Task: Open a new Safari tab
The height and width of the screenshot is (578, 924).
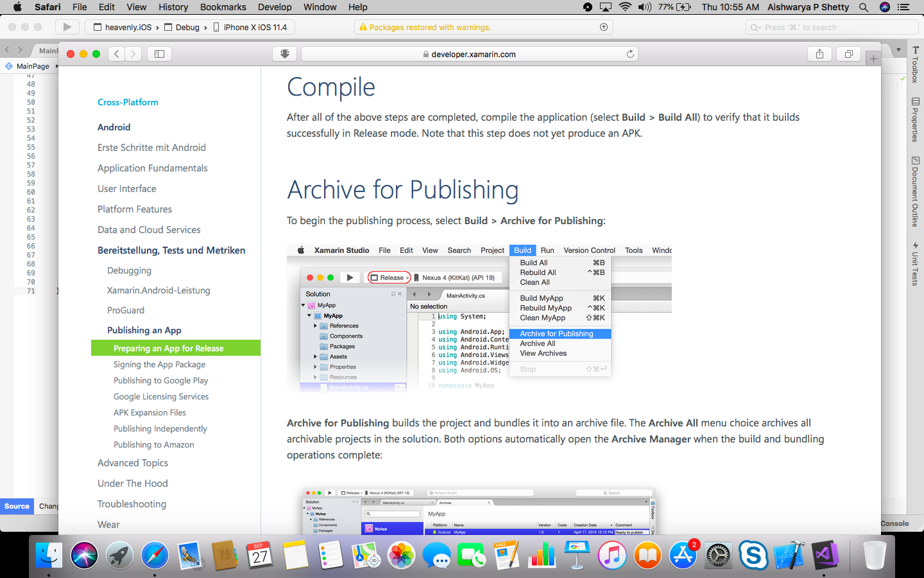Action: [873, 58]
